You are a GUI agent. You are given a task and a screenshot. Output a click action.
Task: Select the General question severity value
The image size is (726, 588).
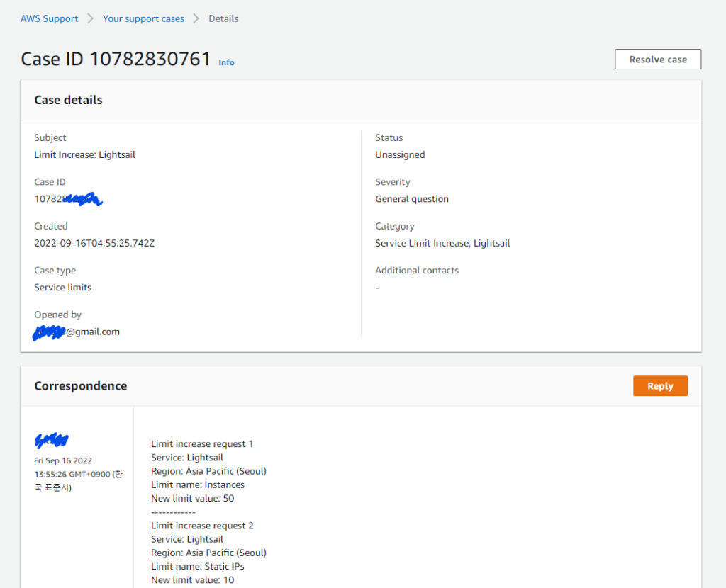[x=412, y=199]
